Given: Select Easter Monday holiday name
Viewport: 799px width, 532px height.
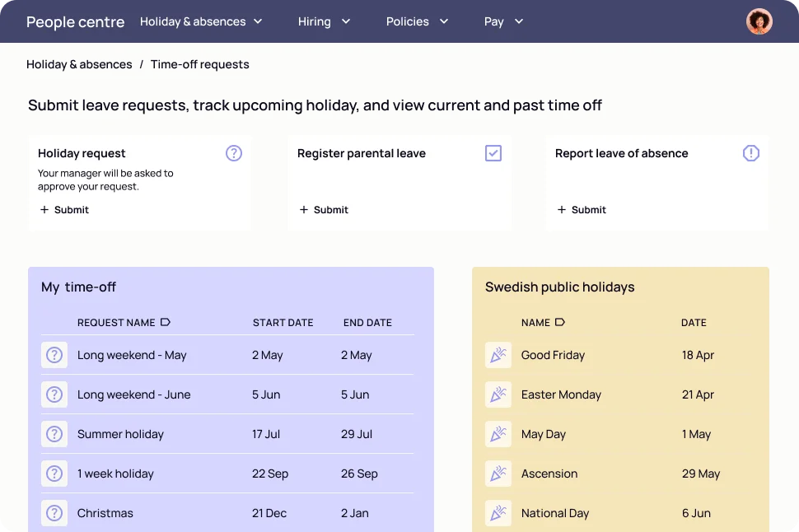Looking at the screenshot, I should tap(561, 394).
